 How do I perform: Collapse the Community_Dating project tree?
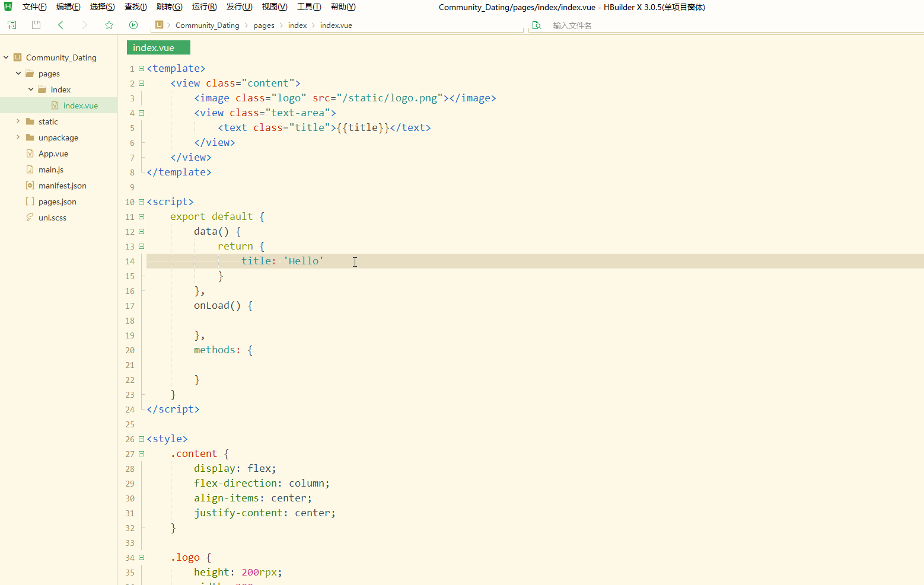coord(6,57)
